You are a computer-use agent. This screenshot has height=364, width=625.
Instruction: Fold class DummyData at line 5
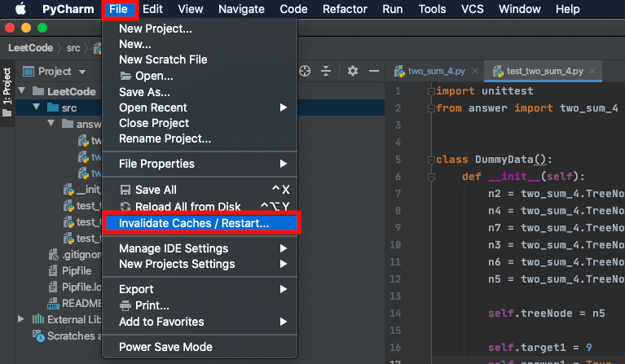pyautogui.click(x=431, y=160)
